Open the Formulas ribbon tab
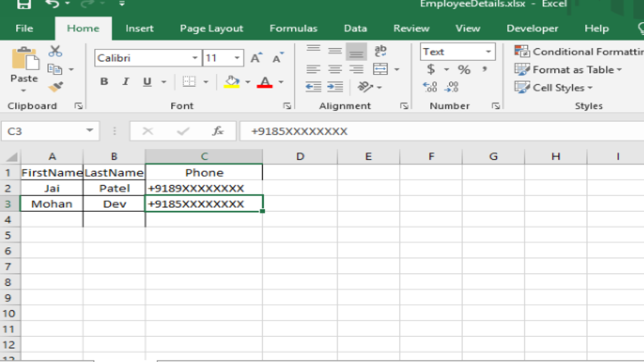The width and height of the screenshot is (644, 362). (293, 29)
